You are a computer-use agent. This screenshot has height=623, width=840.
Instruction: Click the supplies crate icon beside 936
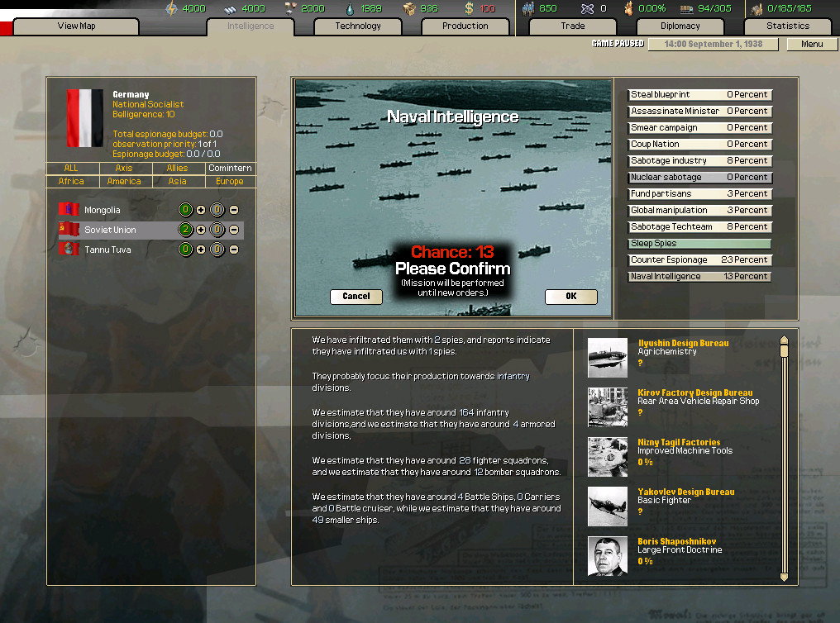[x=409, y=8]
